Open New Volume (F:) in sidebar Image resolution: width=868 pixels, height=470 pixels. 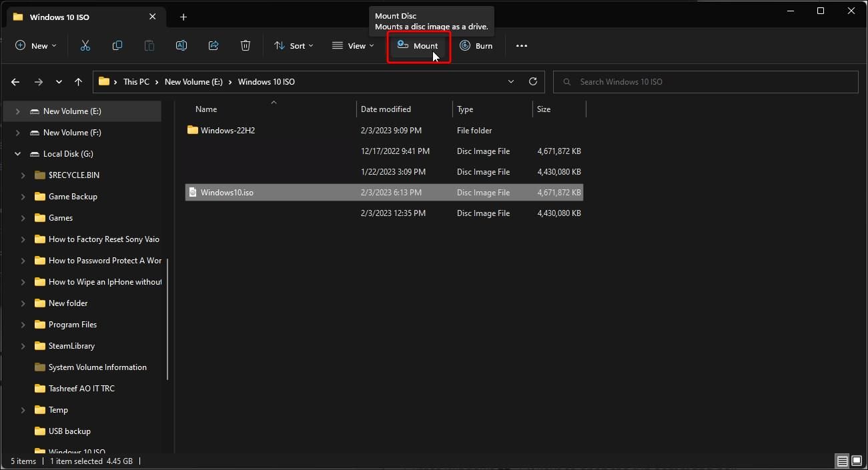72,133
